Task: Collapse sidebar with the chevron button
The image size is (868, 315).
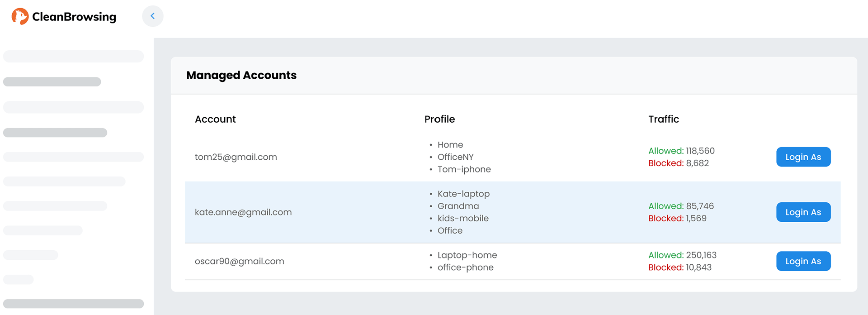Action: pos(153,16)
